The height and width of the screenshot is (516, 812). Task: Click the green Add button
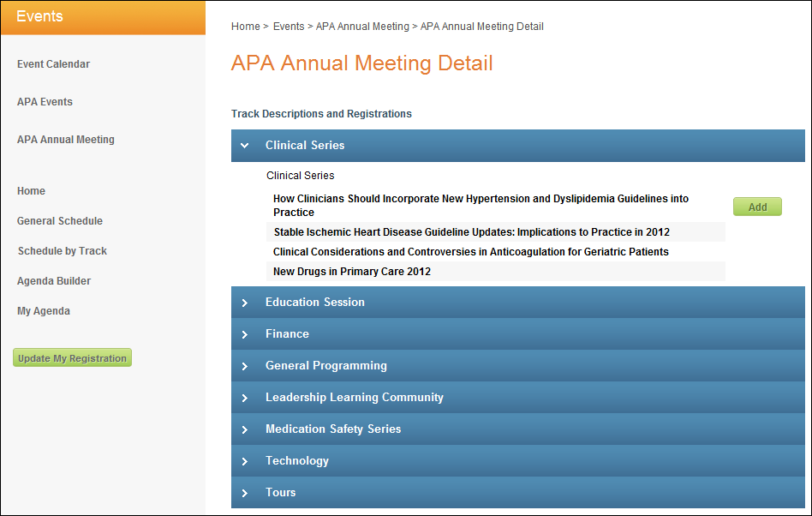click(x=757, y=207)
